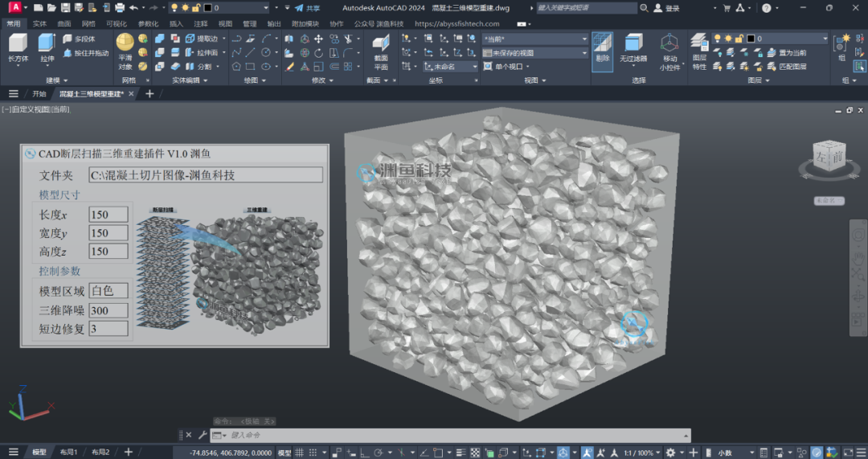Click 置为当前 make layer current
Image resolution: width=868 pixels, height=459 pixels.
(786, 52)
